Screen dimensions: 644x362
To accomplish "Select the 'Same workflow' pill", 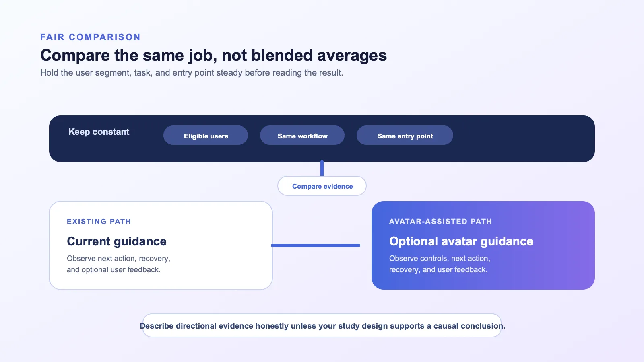I will pyautogui.click(x=302, y=135).
